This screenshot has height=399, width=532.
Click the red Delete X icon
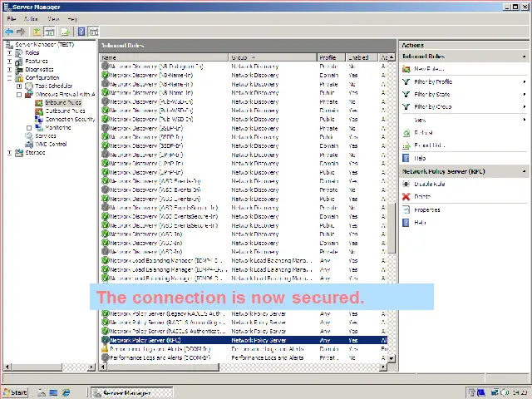406,197
